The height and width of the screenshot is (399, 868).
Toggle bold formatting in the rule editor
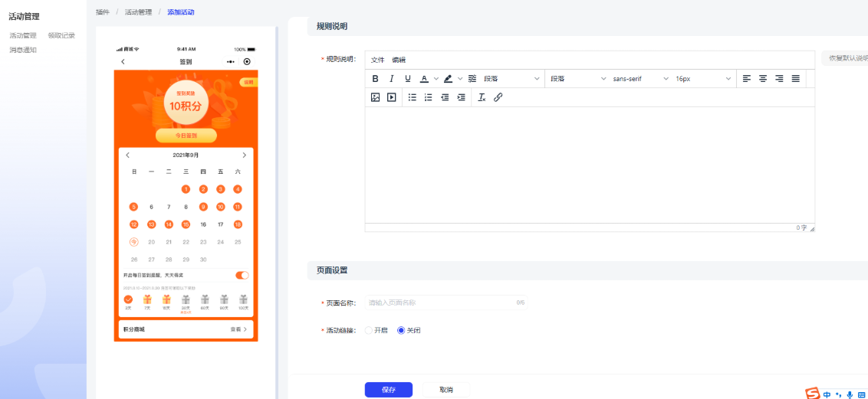pyautogui.click(x=375, y=79)
